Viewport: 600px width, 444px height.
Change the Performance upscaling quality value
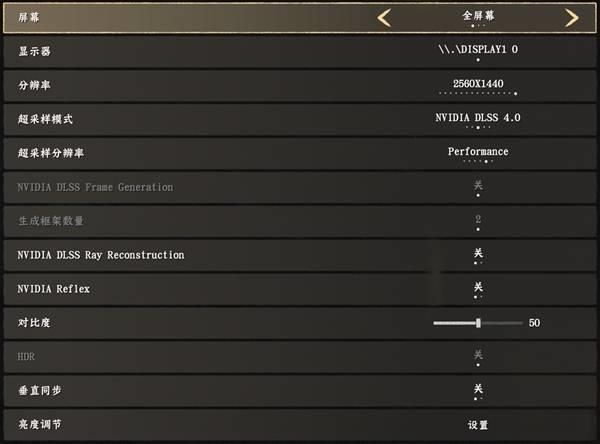pyautogui.click(x=478, y=152)
